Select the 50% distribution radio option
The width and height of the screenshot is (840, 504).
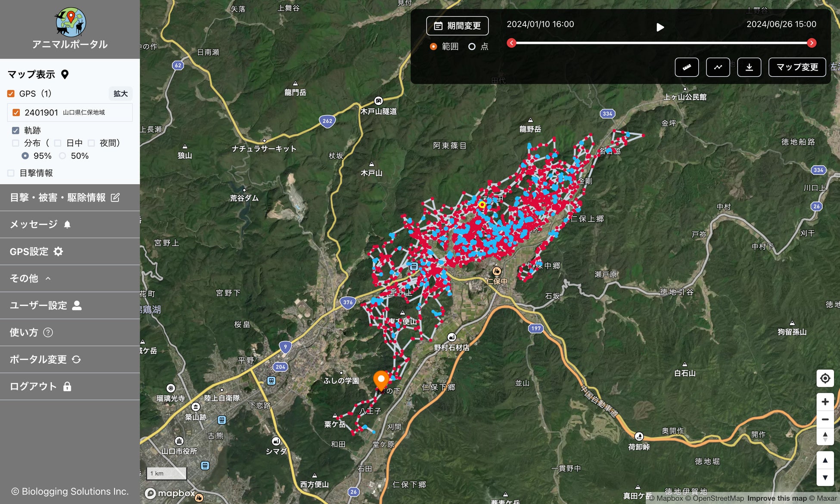(x=63, y=156)
